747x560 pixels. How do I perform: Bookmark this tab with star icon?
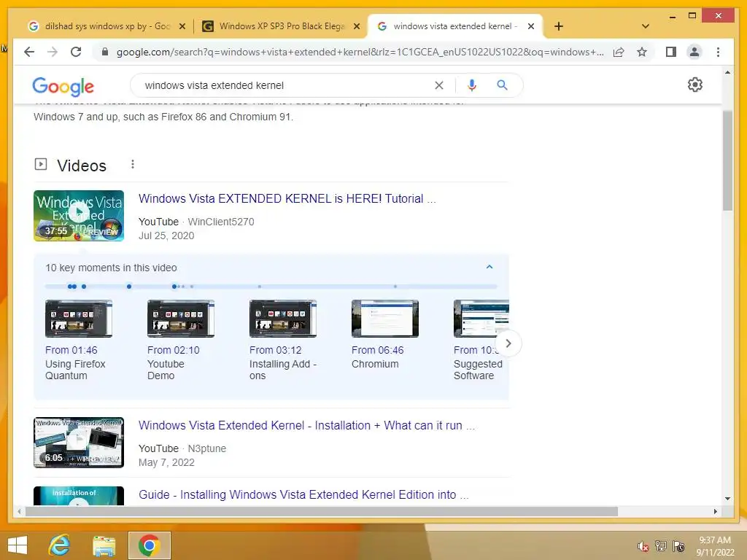pyautogui.click(x=642, y=52)
